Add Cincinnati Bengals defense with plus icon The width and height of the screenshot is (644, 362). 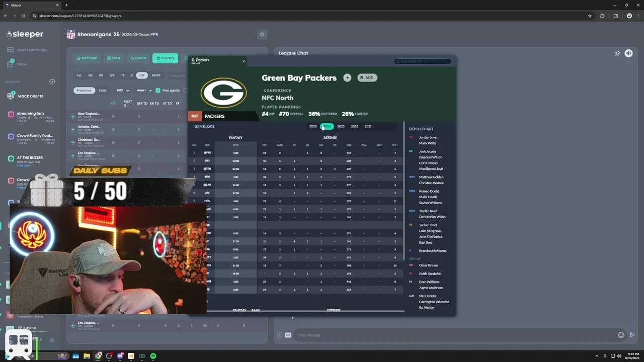[x=72, y=142]
